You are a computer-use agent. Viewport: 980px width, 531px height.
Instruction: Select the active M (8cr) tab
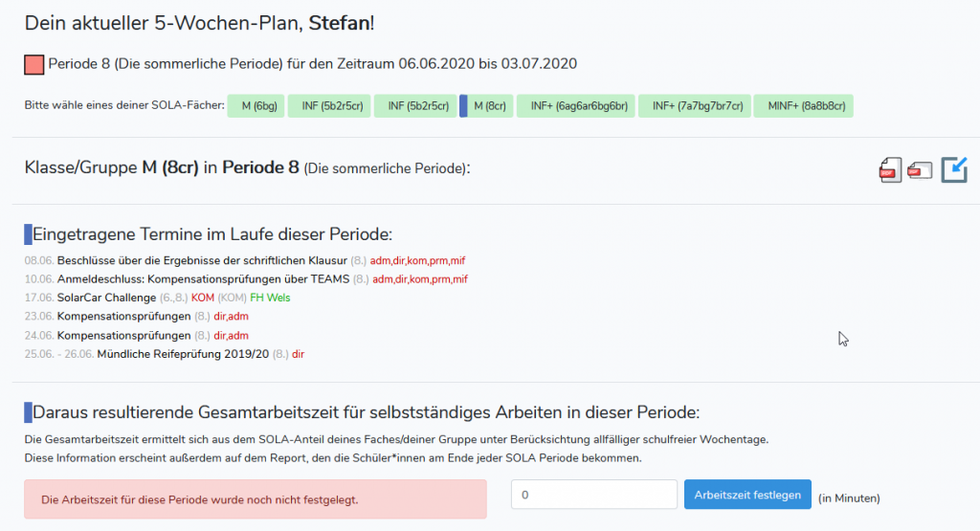pyautogui.click(x=487, y=106)
